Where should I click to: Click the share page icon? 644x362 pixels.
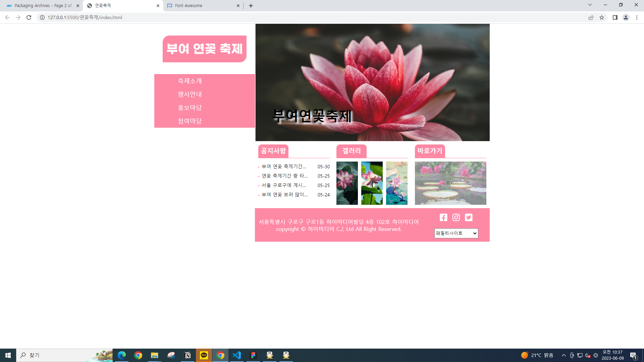pos(591,17)
